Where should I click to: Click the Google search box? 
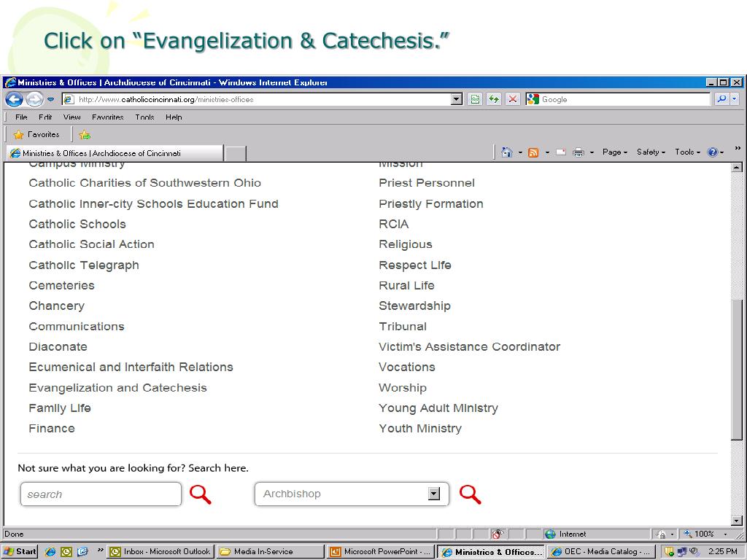click(618, 99)
